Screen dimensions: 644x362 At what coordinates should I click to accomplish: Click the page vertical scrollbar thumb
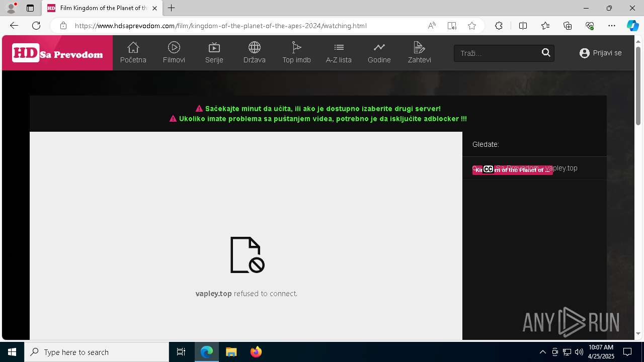point(638,85)
